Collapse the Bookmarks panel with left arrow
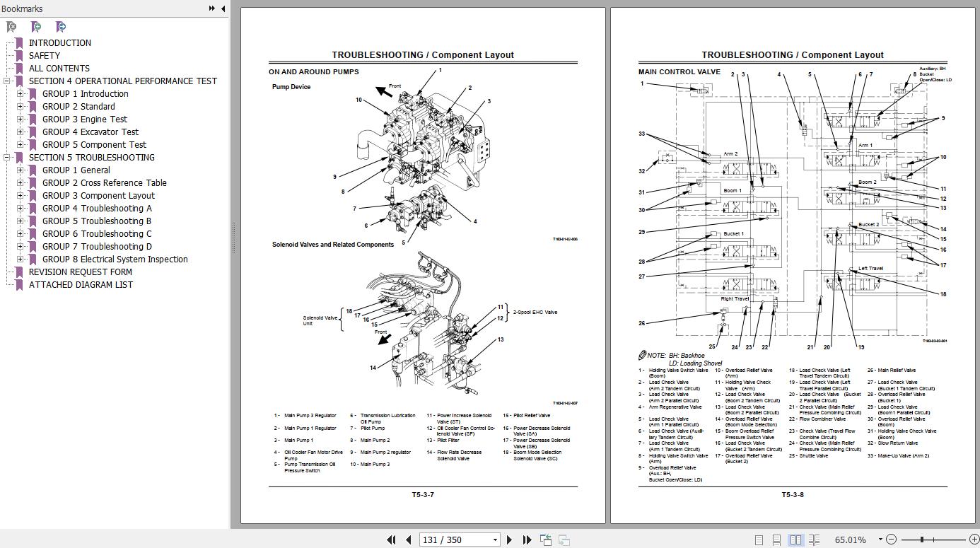The image size is (980, 548). 223,8
